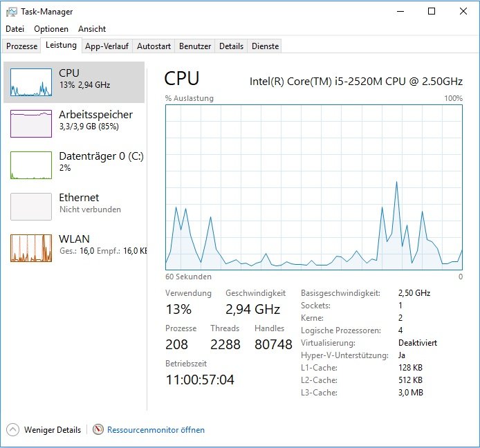This screenshot has width=480, height=448.
Task: Go to the Benutzer tab
Action: coord(195,46)
